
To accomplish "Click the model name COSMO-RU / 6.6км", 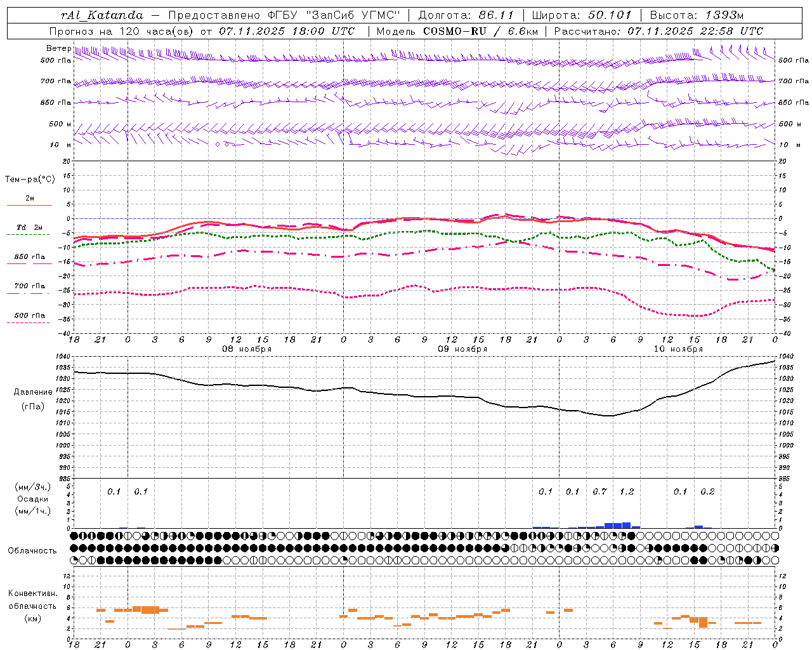I will point(481,31).
